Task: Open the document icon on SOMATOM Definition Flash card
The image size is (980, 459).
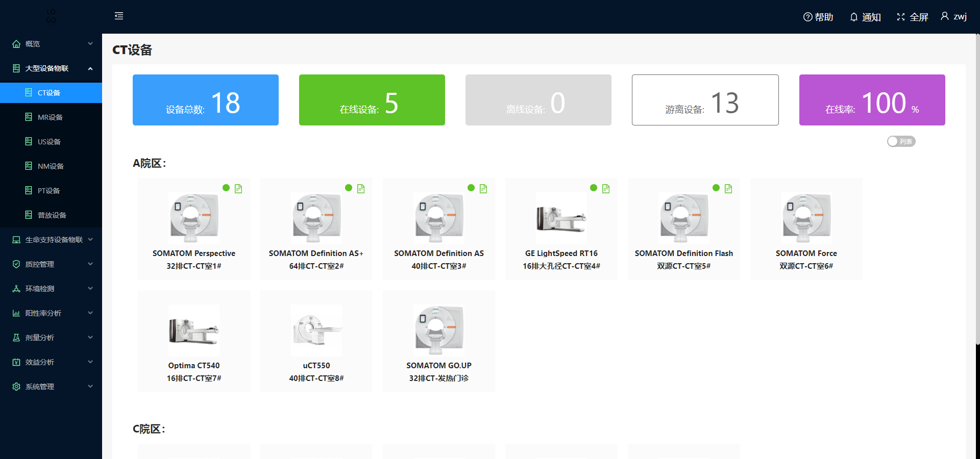Action: coord(728,189)
